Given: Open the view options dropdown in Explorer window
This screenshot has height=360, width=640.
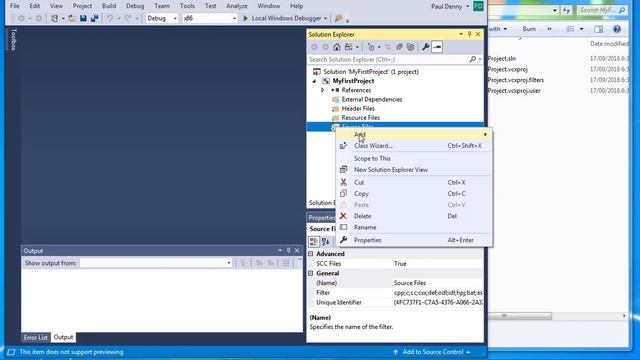Looking at the screenshot, I should (581, 29).
